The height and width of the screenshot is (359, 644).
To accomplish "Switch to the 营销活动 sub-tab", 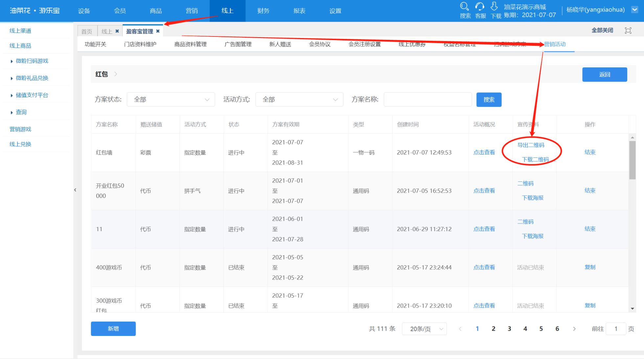I will pos(555,44).
